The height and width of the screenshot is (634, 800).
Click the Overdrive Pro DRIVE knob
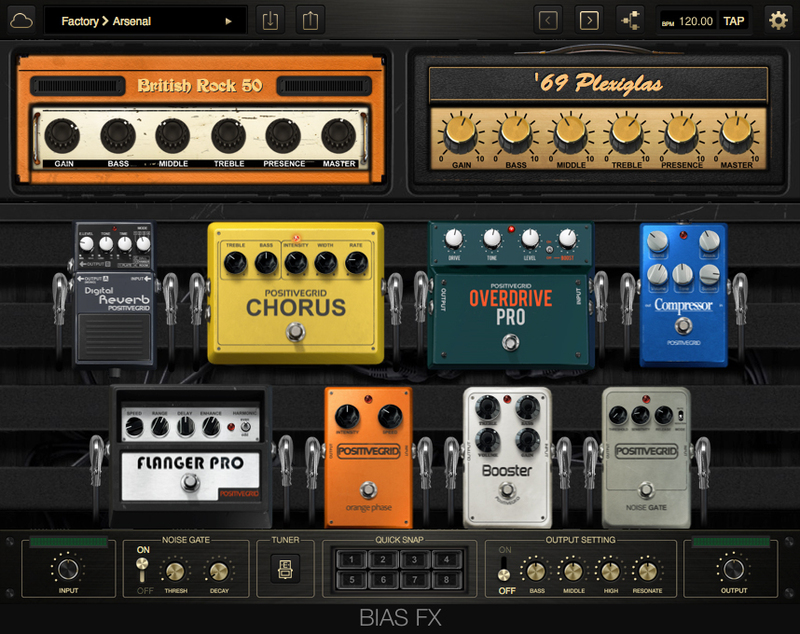(454, 238)
